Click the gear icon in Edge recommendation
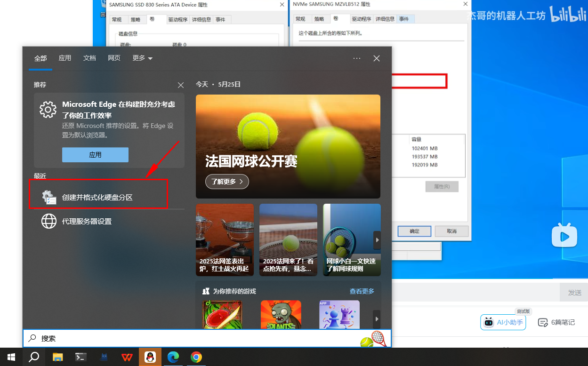Viewport: 588px width, 366px height. pos(48,109)
